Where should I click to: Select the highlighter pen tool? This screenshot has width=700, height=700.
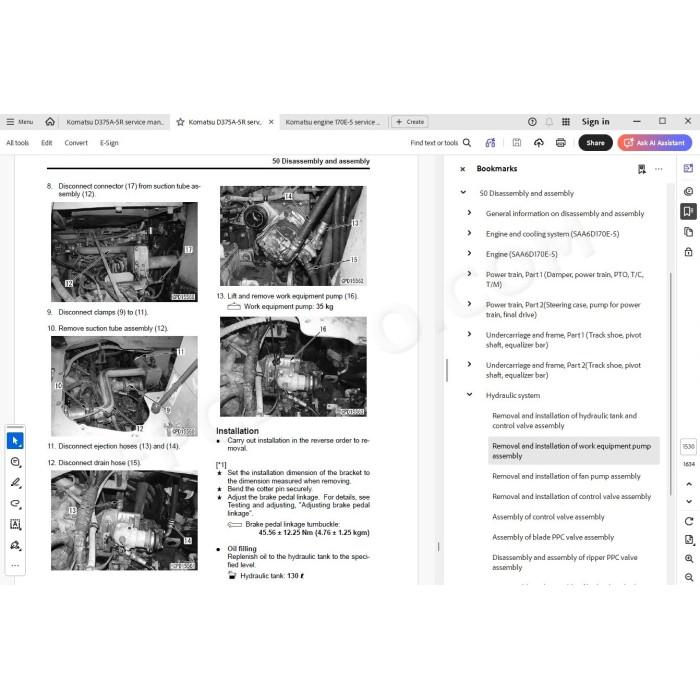point(15,483)
